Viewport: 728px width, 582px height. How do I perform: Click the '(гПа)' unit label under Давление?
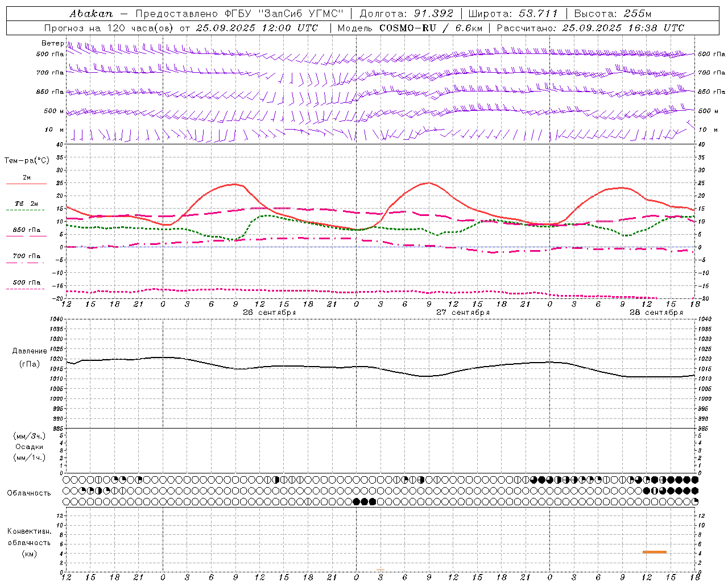(x=30, y=364)
